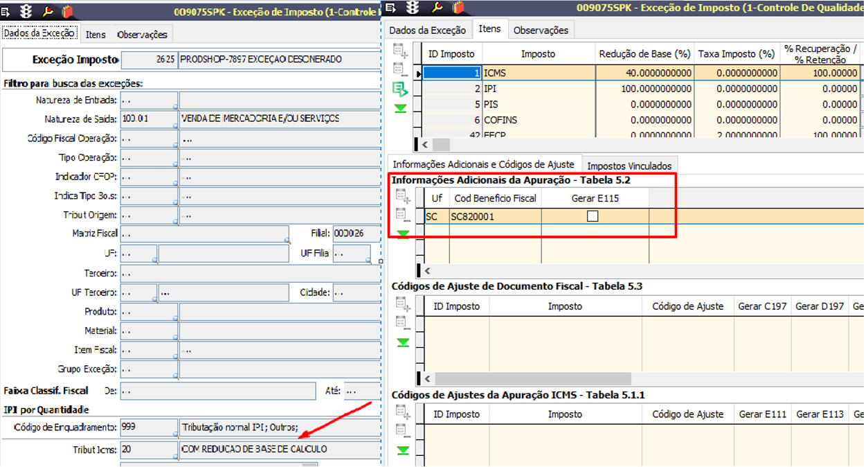Remove a row from the Imposto items grid
This screenshot has height=467, width=868.
click(401, 69)
